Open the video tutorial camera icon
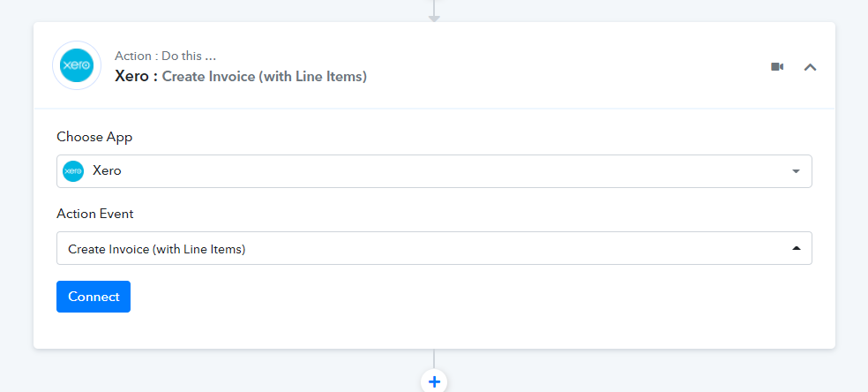 (777, 67)
